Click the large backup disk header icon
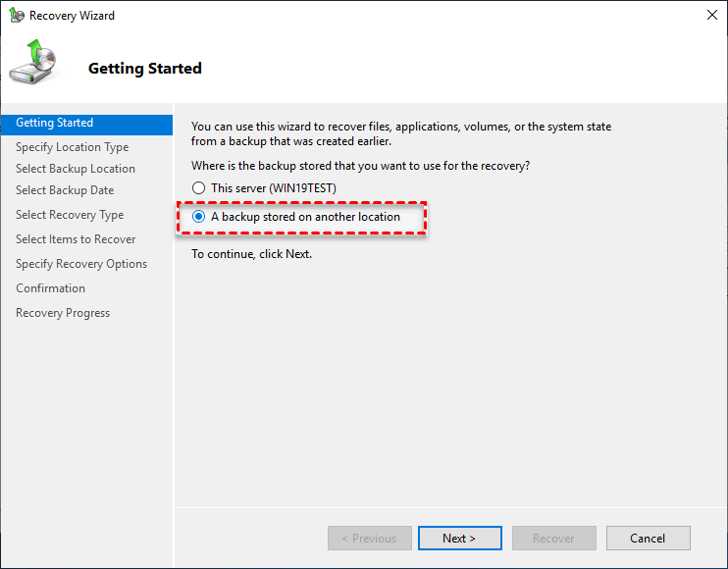Viewport: 728px width, 569px height. pyautogui.click(x=34, y=64)
